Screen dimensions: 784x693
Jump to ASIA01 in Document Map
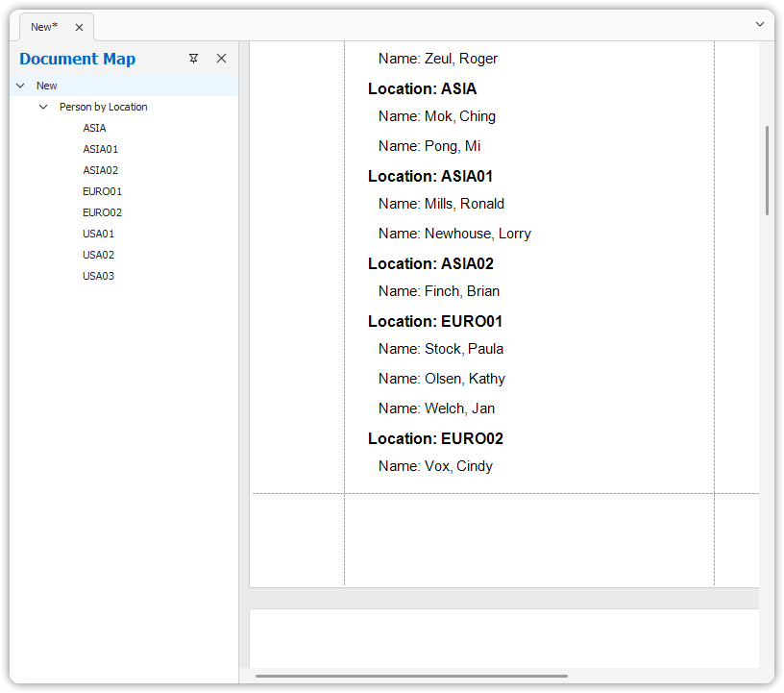click(100, 149)
